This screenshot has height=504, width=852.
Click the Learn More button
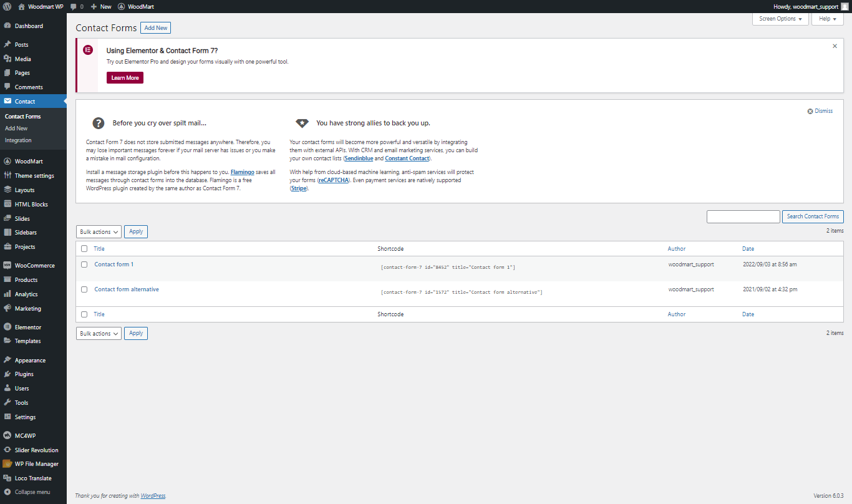[x=125, y=78]
